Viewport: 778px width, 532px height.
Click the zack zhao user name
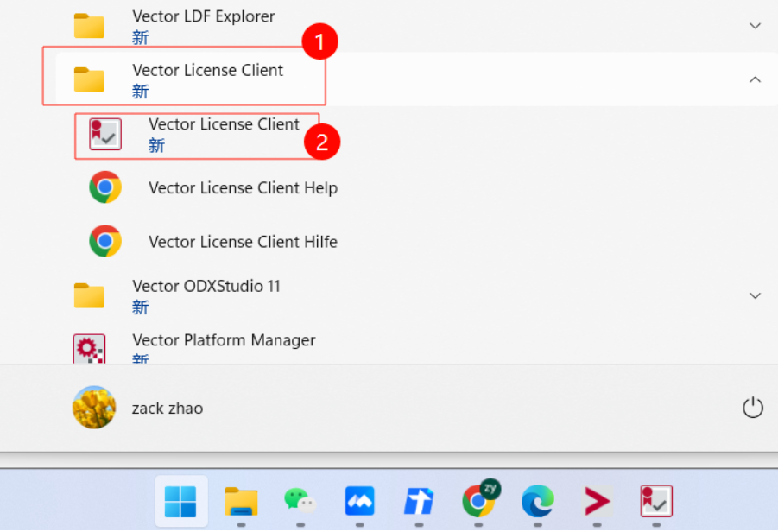168,408
